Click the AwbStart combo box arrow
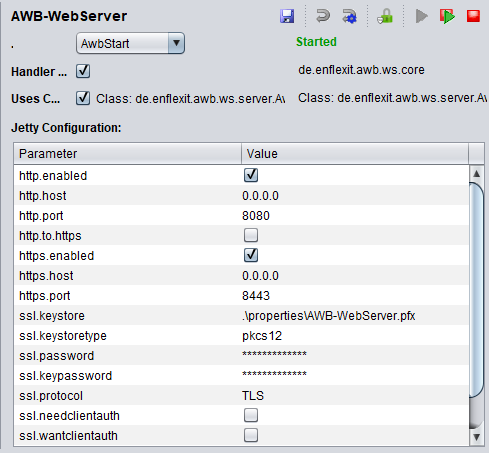 coord(176,43)
